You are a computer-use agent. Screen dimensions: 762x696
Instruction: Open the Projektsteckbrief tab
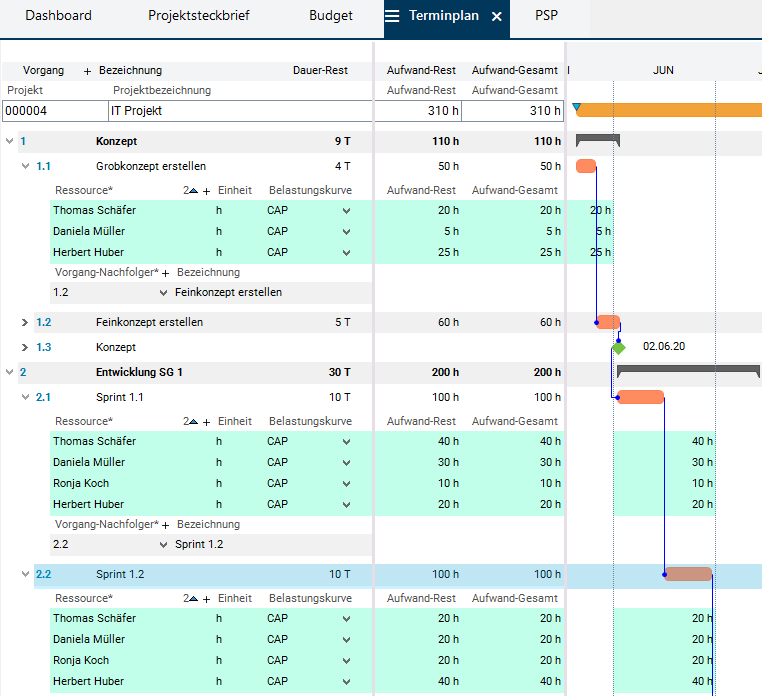click(199, 16)
